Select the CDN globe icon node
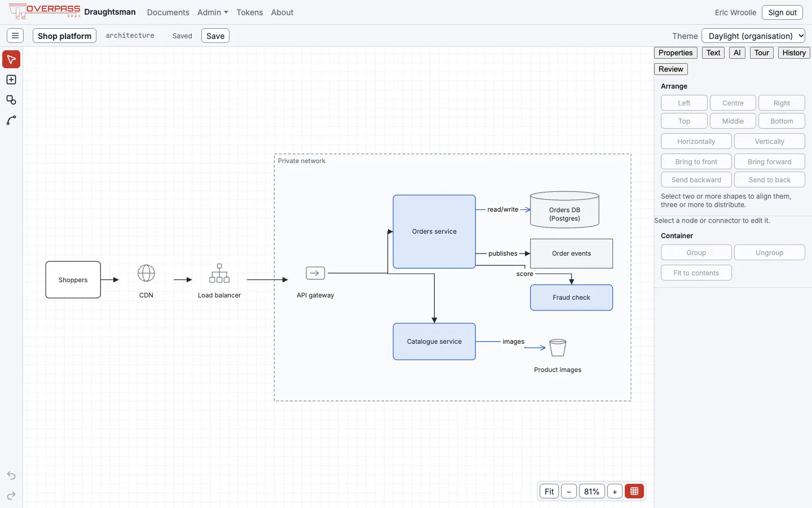 click(x=146, y=274)
